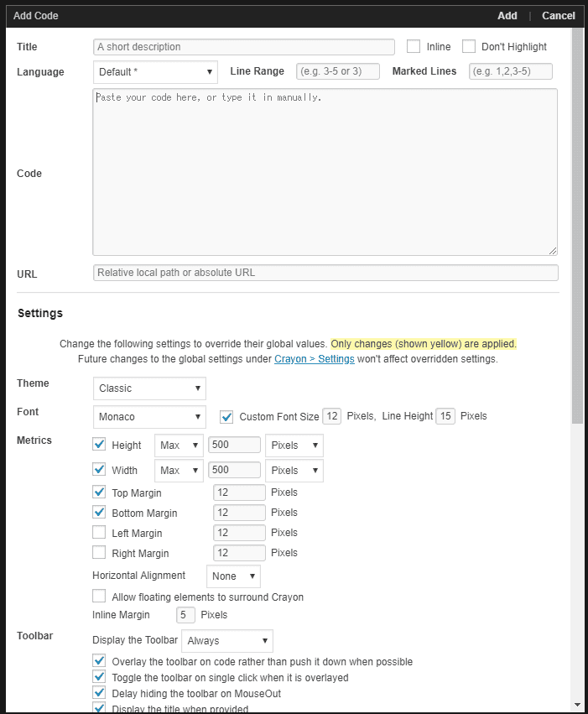Enable the Right Margin checkbox
The image size is (588, 714).
click(x=99, y=552)
